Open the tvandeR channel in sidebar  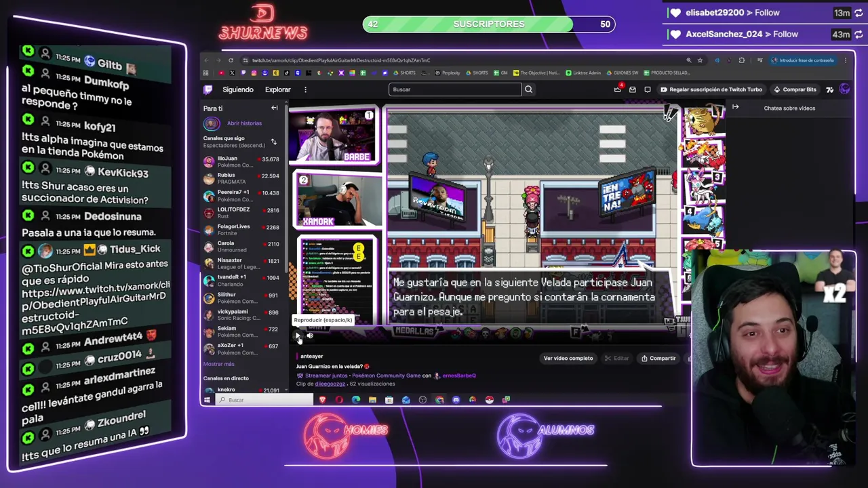pos(241,280)
